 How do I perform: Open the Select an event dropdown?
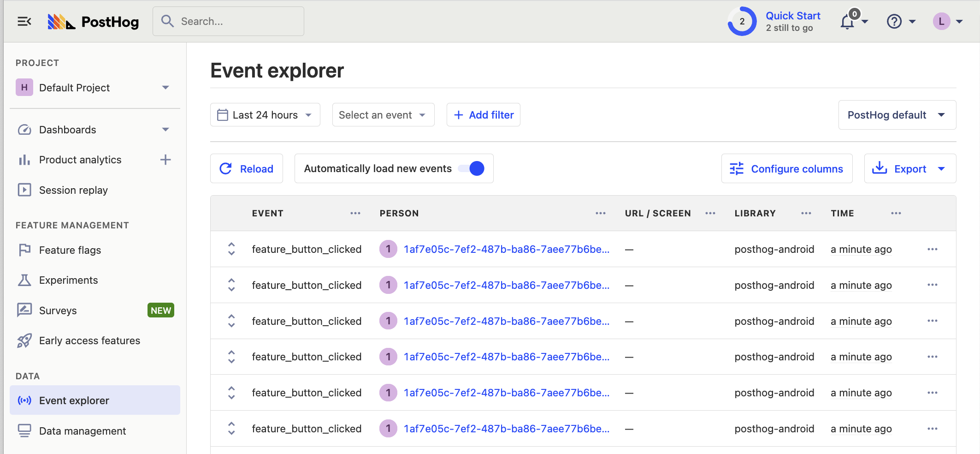tap(383, 115)
